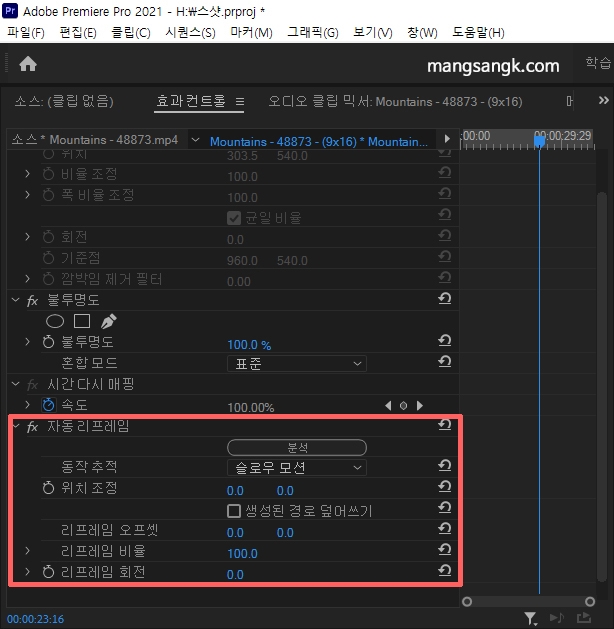Show overflow panels double chevron
This screenshot has height=629, width=614.
604,100
